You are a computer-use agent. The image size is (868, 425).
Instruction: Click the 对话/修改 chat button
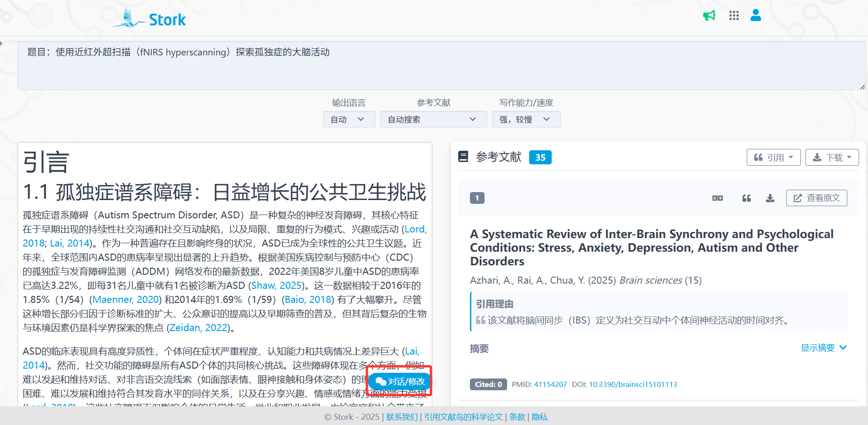click(400, 381)
